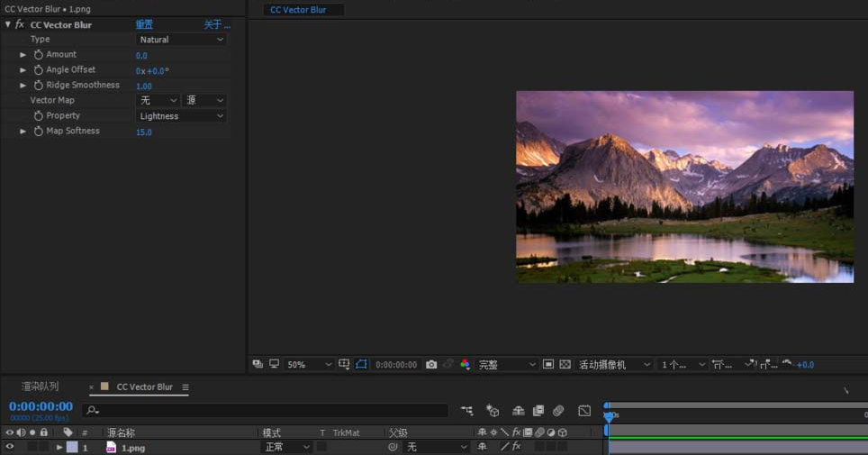Open the CC Vector Blur timeline panel menu
The height and width of the screenshot is (455, 868).
click(x=185, y=387)
